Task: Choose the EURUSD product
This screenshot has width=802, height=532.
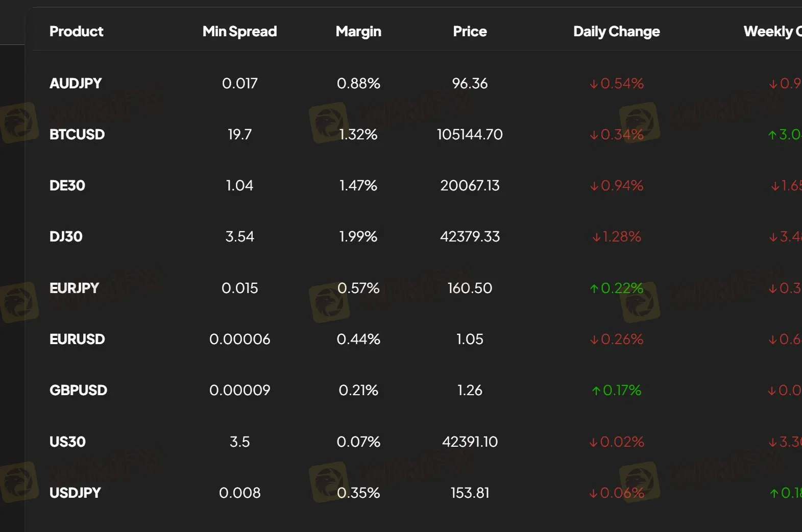Action: point(77,339)
